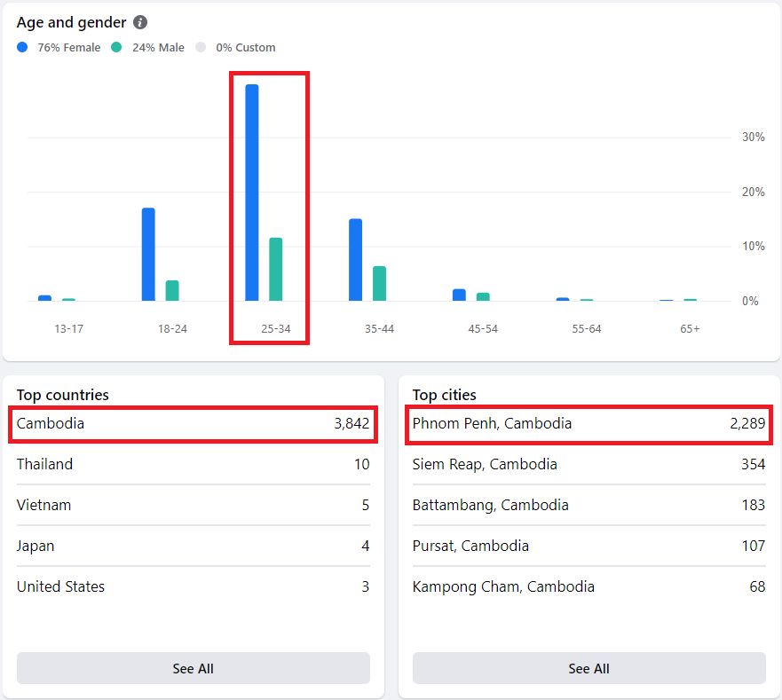Click the 45-54 age axis label
This screenshot has height=700, width=782.
point(483,329)
